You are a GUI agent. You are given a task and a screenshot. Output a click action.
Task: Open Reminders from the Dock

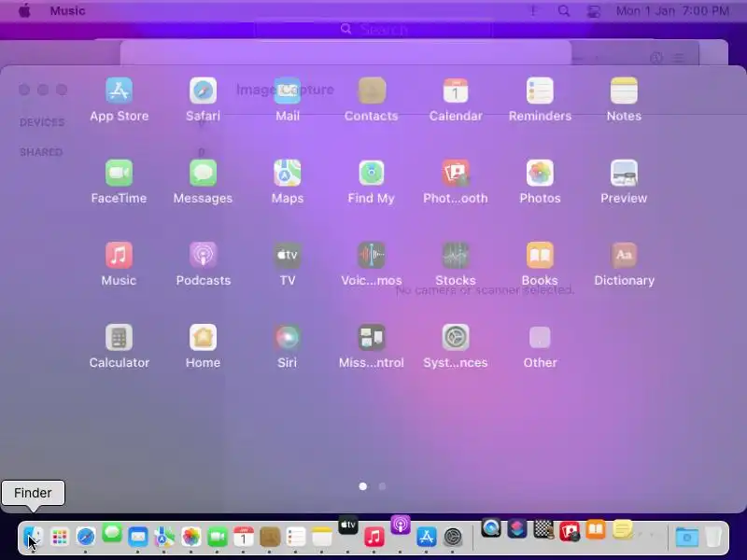coord(296,538)
